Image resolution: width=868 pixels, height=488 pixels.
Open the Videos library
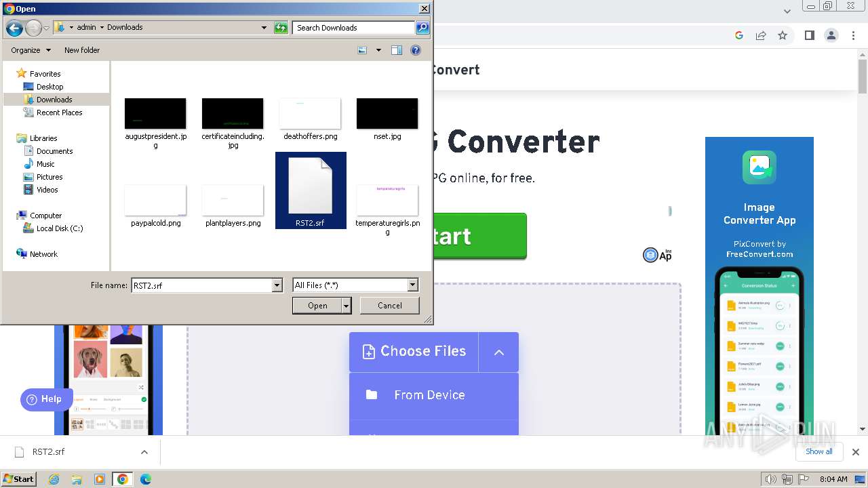click(47, 190)
